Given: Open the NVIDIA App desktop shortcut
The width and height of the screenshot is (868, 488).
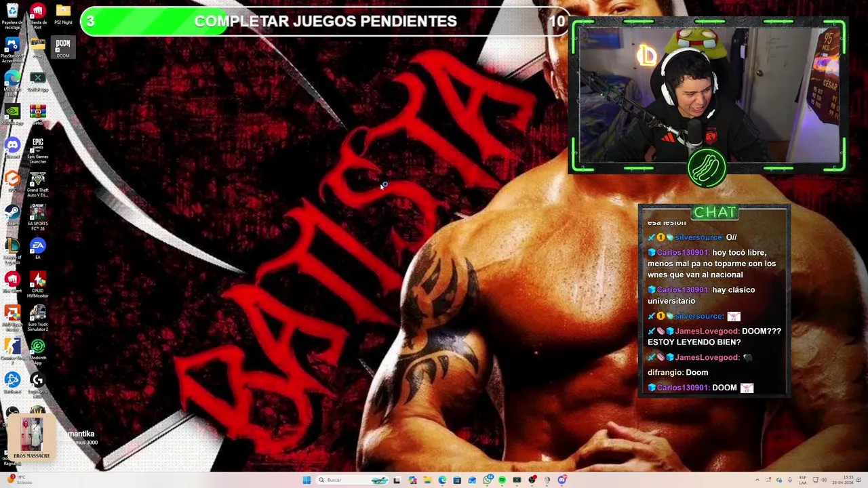Looking at the screenshot, I should point(12,115).
